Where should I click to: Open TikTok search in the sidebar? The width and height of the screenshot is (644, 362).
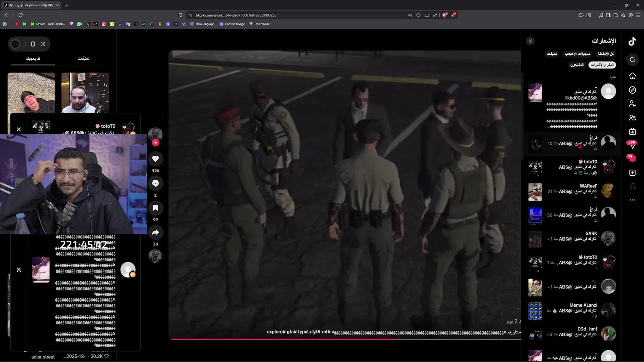click(632, 60)
